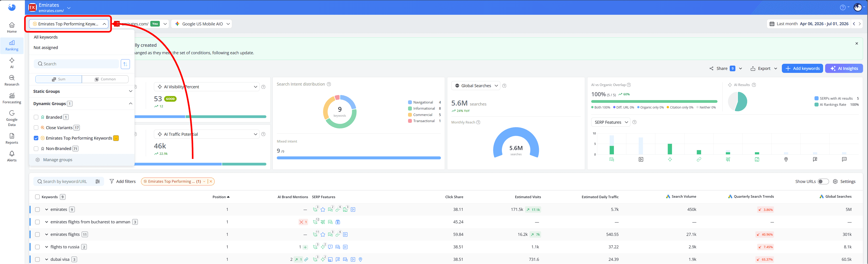
Task: Dismiss the green notification banner
Action: click(x=856, y=44)
